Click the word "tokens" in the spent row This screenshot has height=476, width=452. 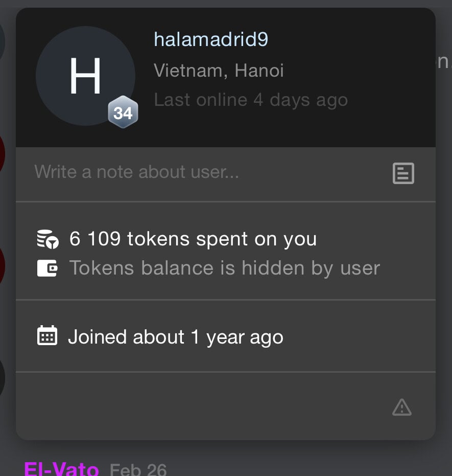point(158,239)
